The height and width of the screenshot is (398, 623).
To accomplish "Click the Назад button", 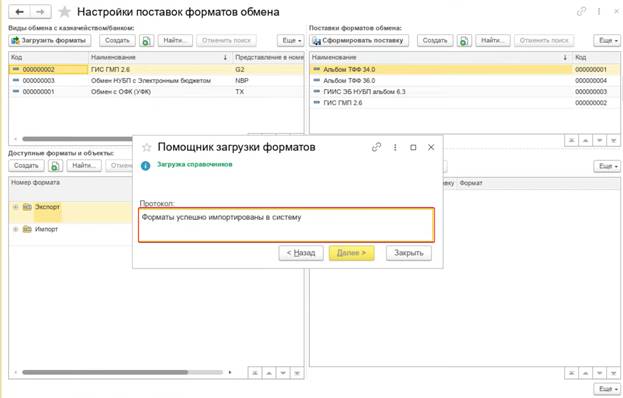I will [301, 253].
